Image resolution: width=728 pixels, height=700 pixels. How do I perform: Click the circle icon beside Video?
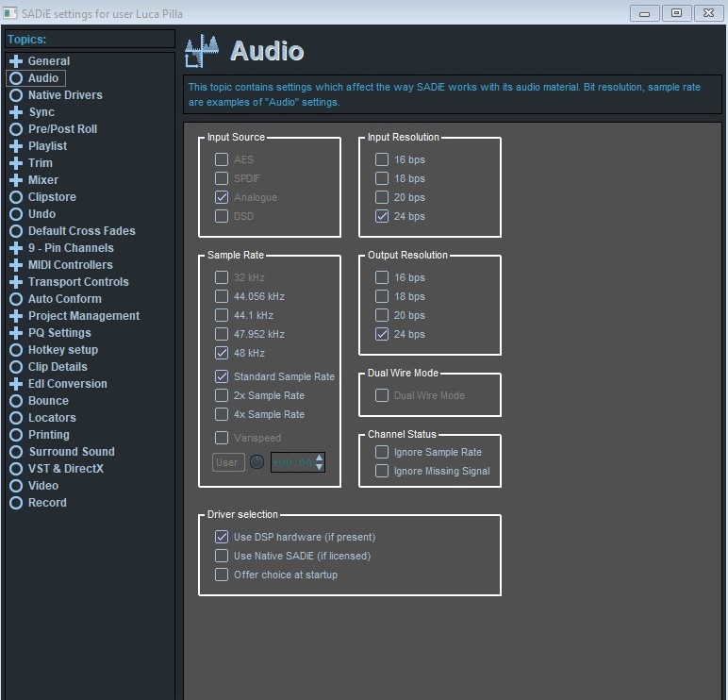point(16,486)
